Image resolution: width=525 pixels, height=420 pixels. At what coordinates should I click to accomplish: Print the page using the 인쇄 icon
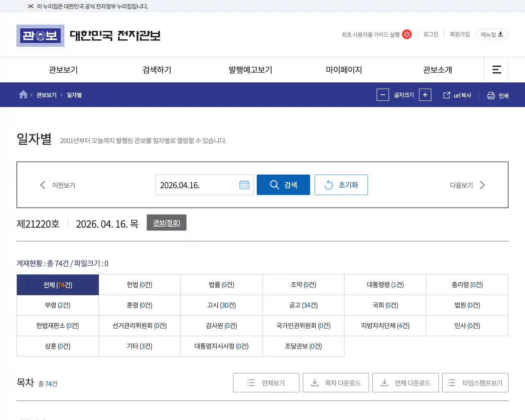point(491,95)
